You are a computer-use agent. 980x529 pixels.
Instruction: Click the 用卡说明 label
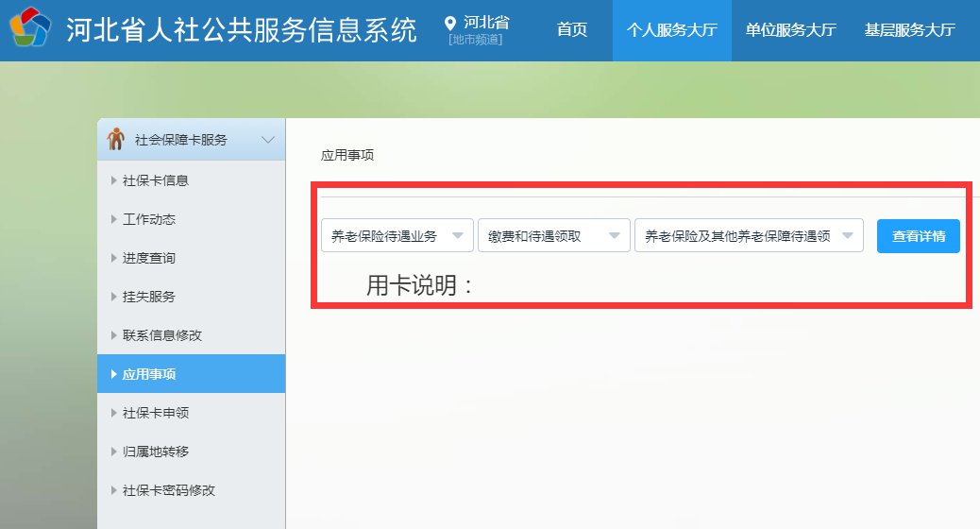(x=419, y=286)
